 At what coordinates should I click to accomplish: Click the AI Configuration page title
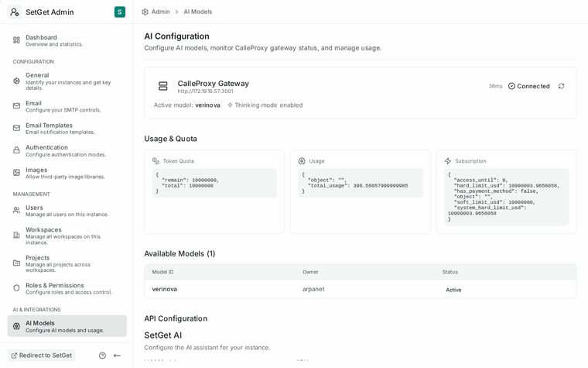pyautogui.click(x=177, y=36)
